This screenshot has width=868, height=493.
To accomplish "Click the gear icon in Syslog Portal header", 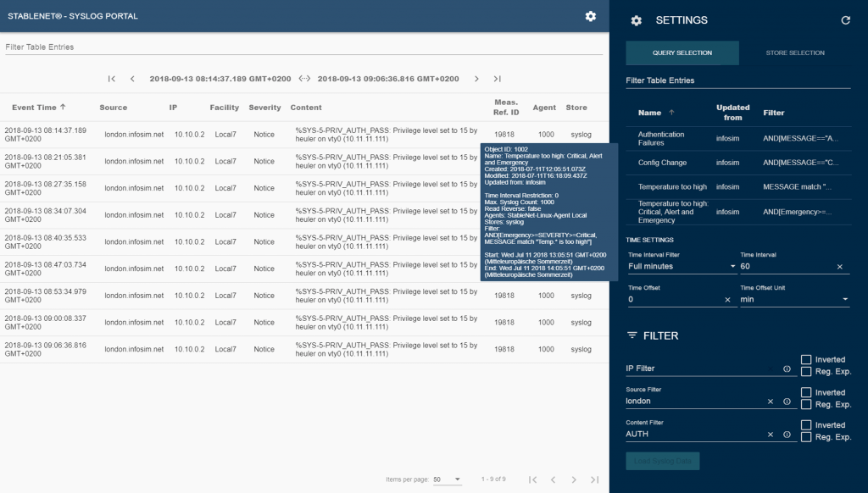I will tap(591, 16).
